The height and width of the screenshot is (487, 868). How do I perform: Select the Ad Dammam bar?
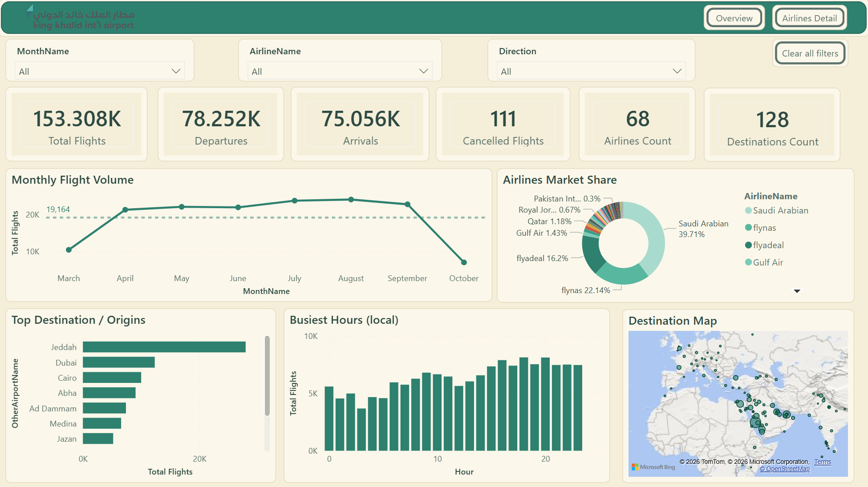pos(104,408)
